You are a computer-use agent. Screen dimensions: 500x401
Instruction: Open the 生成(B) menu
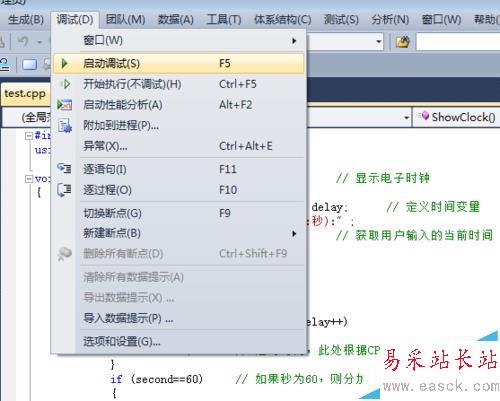[26, 20]
